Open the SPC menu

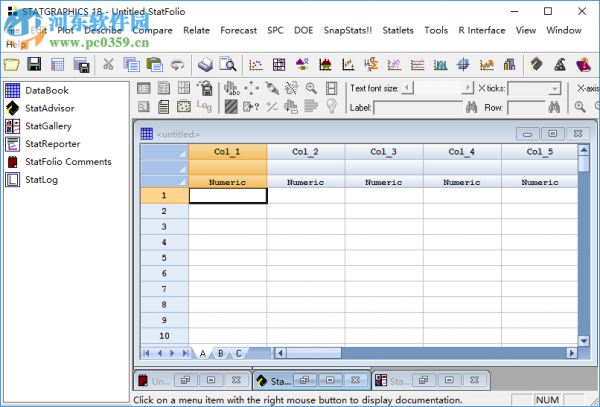click(x=276, y=31)
